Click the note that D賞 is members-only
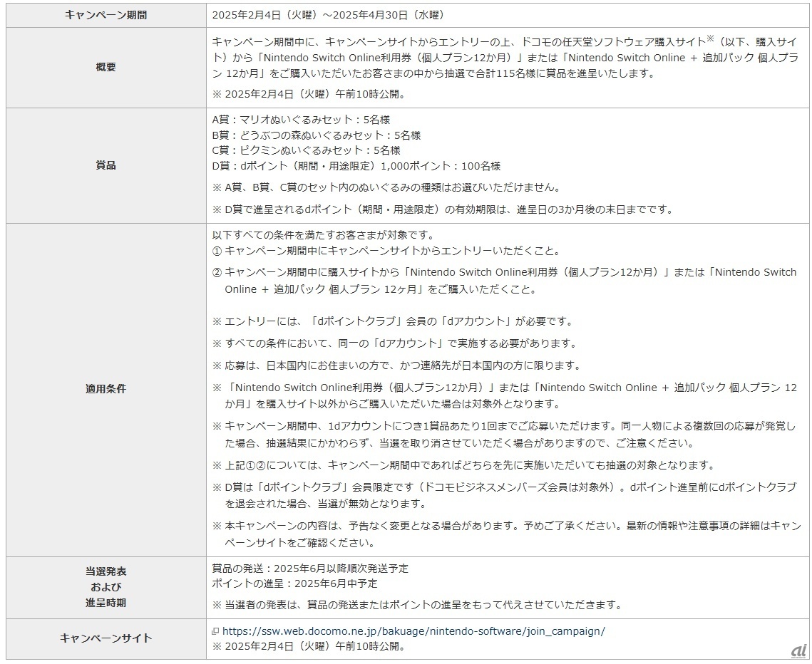The width and height of the screenshot is (812, 664). [x=505, y=495]
